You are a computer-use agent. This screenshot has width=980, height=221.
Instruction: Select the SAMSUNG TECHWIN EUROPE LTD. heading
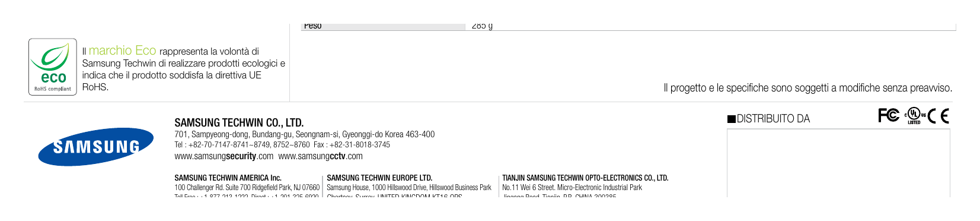pos(379,178)
